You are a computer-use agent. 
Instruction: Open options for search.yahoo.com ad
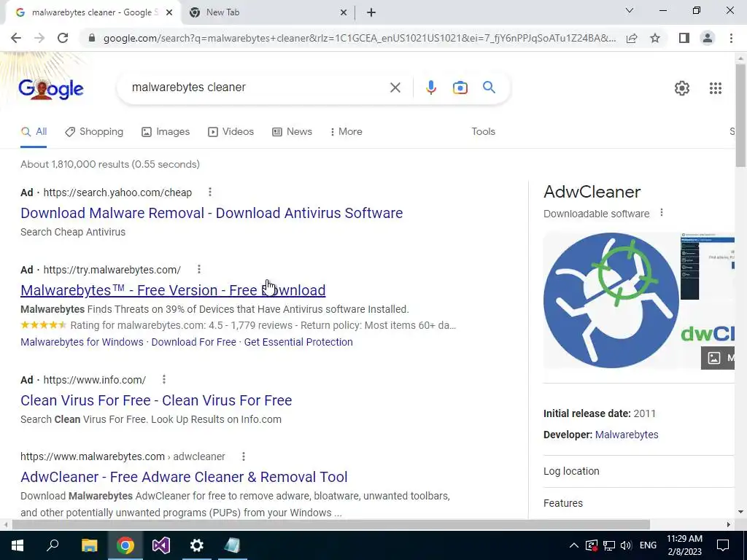coord(209,192)
